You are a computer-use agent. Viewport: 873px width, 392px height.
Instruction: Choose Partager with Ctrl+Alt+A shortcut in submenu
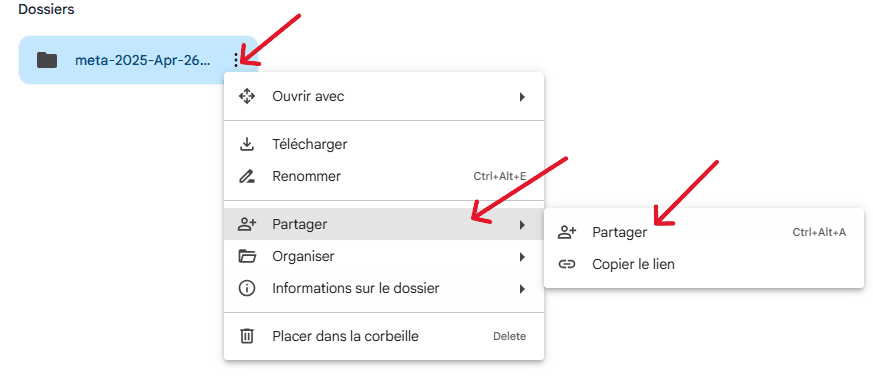click(x=704, y=232)
